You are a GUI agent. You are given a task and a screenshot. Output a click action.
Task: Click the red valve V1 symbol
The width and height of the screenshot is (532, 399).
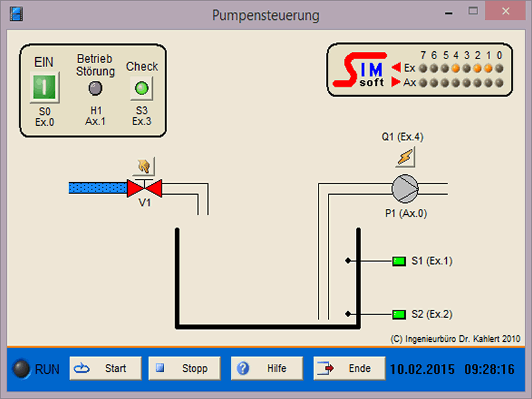(144, 188)
